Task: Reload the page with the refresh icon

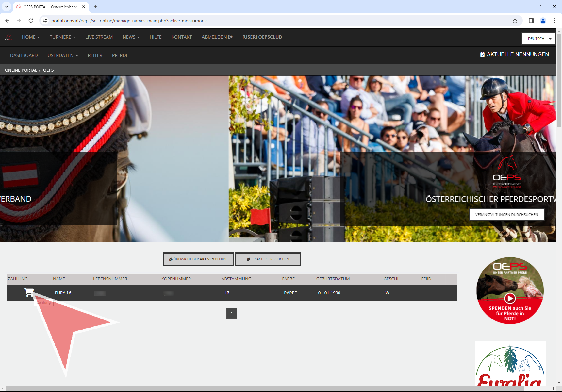Action: (x=31, y=21)
